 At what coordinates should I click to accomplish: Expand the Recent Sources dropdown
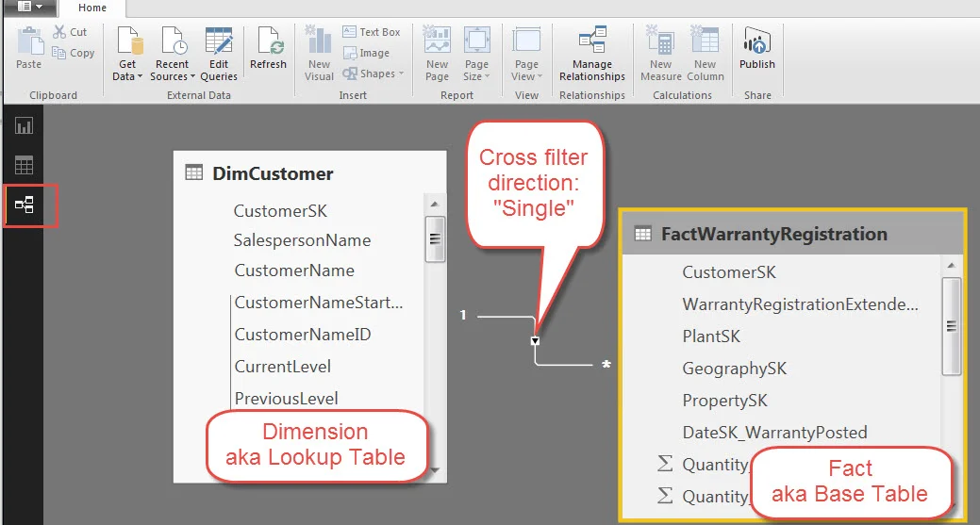coord(173,55)
